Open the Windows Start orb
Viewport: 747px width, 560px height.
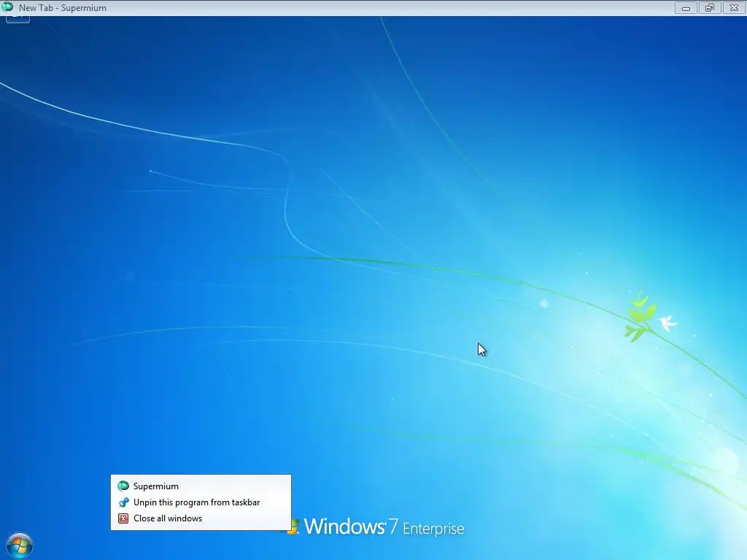click(x=20, y=545)
